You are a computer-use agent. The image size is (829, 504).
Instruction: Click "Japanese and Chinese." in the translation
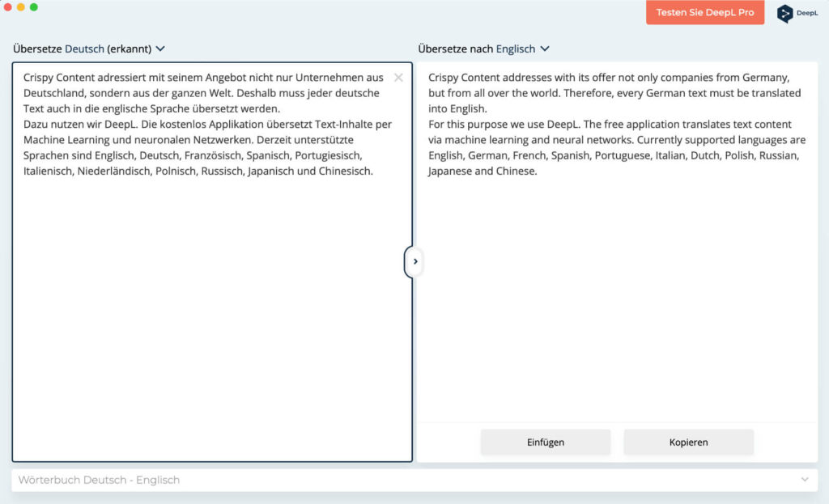[x=483, y=172]
